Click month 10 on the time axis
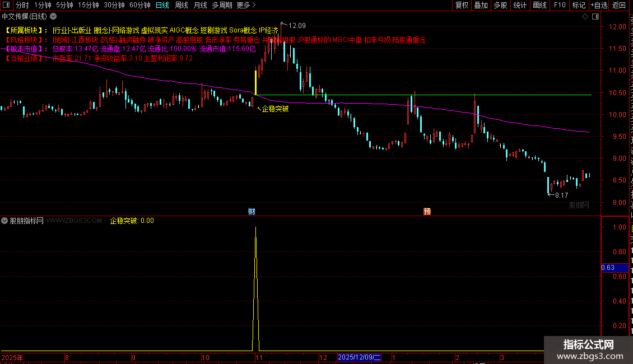Image resolution: width=633 pixels, height=364 pixels. point(206,357)
